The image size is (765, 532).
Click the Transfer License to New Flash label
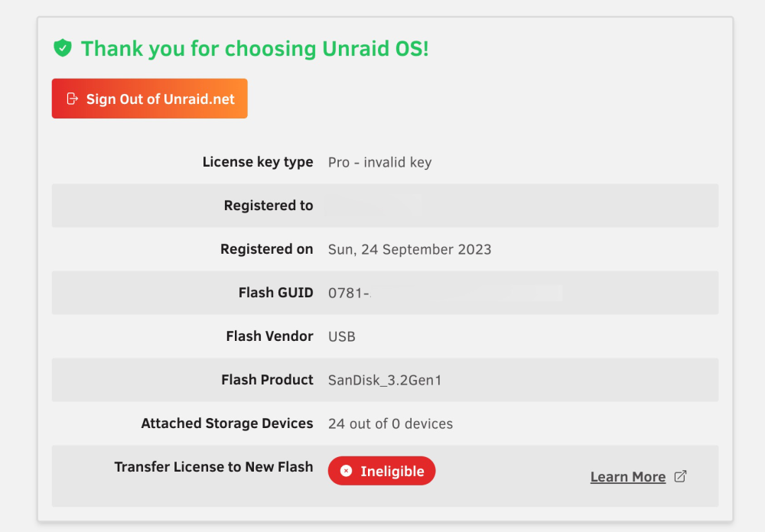213,467
